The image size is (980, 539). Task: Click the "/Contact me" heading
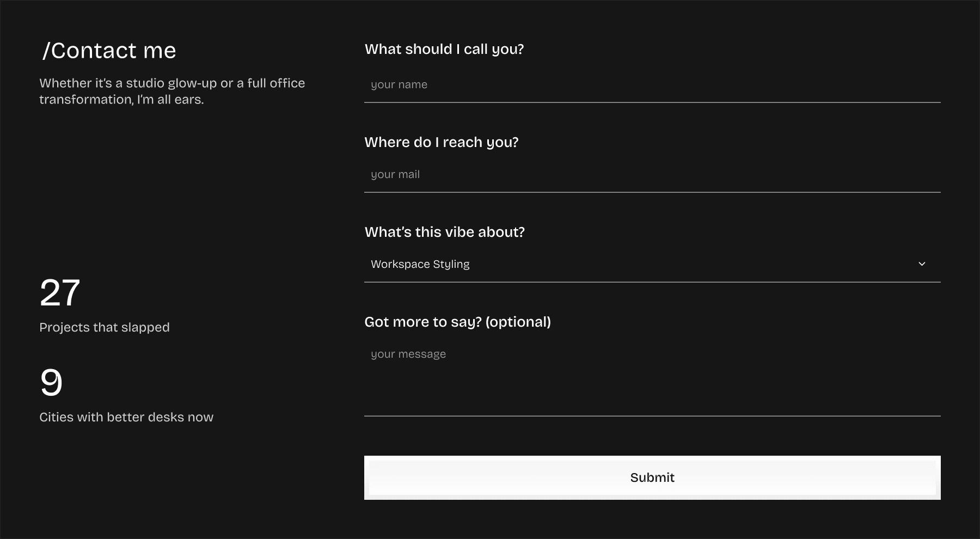pyautogui.click(x=109, y=51)
